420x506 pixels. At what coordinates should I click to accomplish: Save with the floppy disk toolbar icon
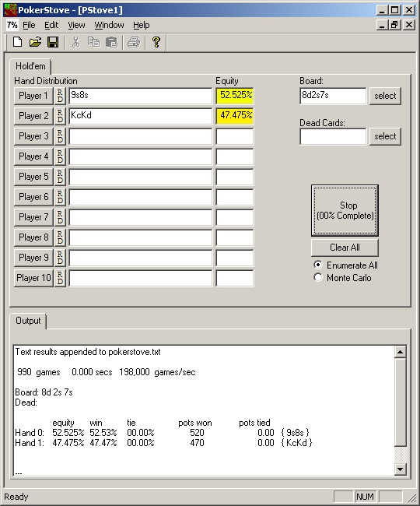coord(53,42)
